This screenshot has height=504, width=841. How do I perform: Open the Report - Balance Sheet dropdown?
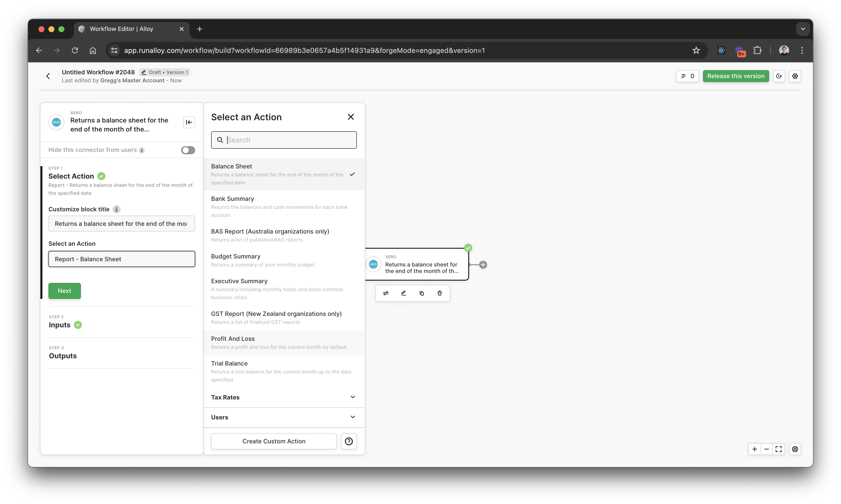click(122, 259)
